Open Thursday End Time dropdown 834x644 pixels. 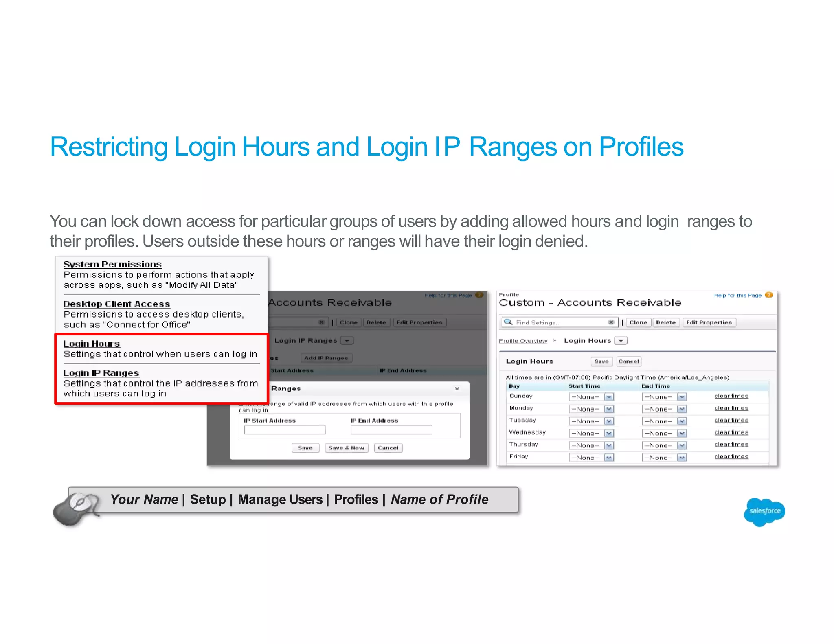(x=665, y=446)
